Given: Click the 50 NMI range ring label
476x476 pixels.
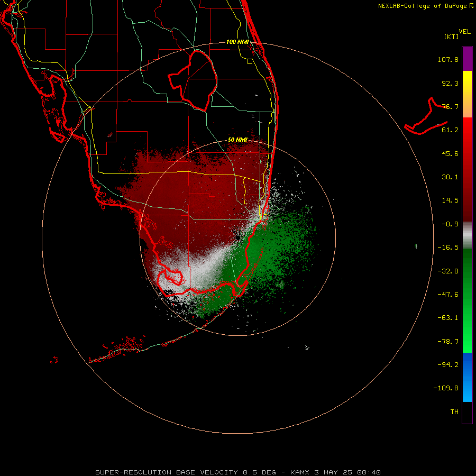Looking at the screenshot, I should (x=237, y=140).
